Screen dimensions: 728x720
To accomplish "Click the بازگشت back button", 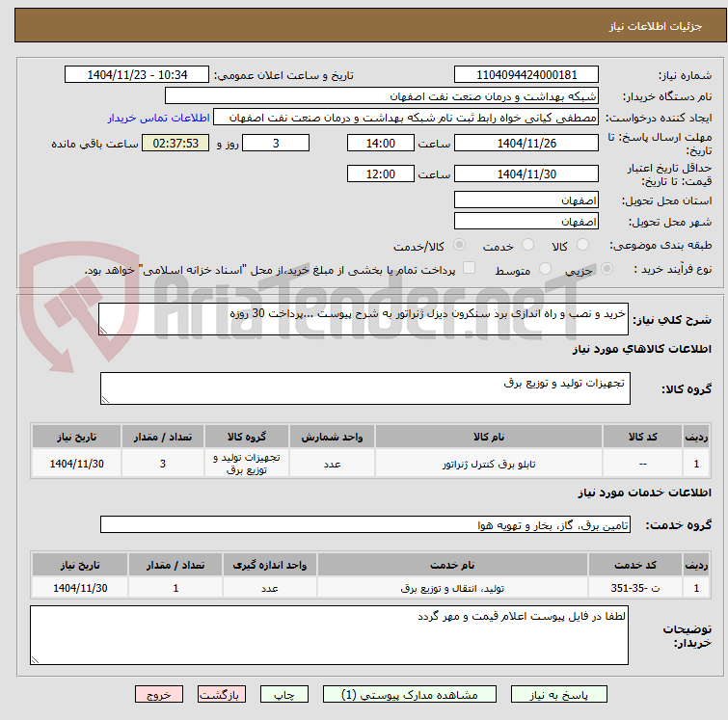I will tap(221, 695).
